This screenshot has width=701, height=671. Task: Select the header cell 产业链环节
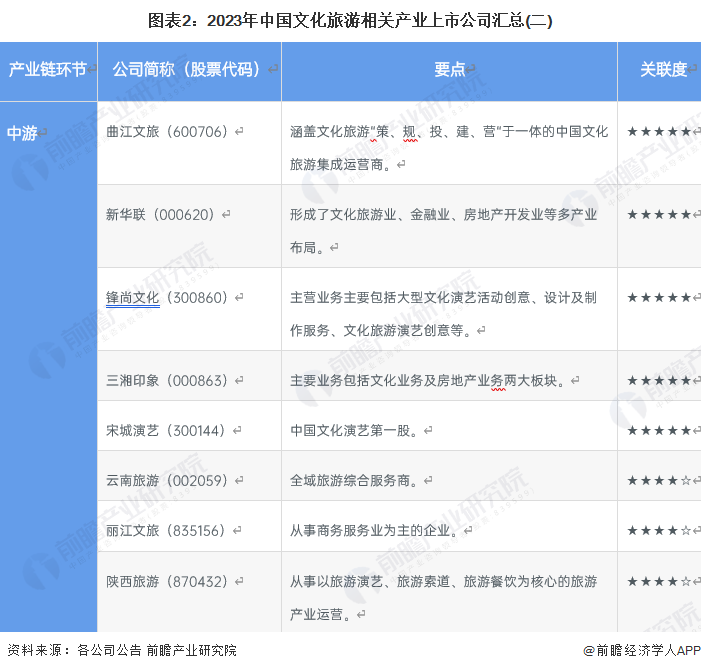tap(48, 72)
